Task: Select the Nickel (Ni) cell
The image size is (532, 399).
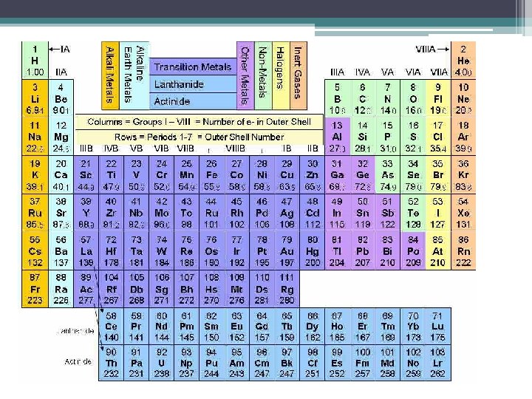Action: tap(262, 174)
